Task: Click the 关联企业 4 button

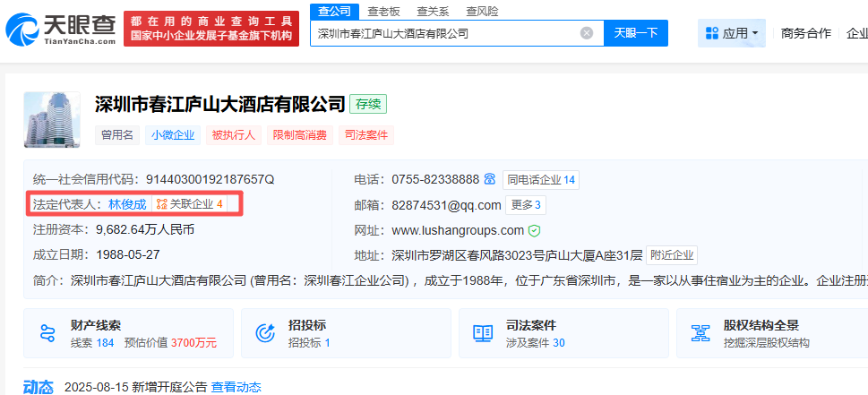Action: click(190, 204)
